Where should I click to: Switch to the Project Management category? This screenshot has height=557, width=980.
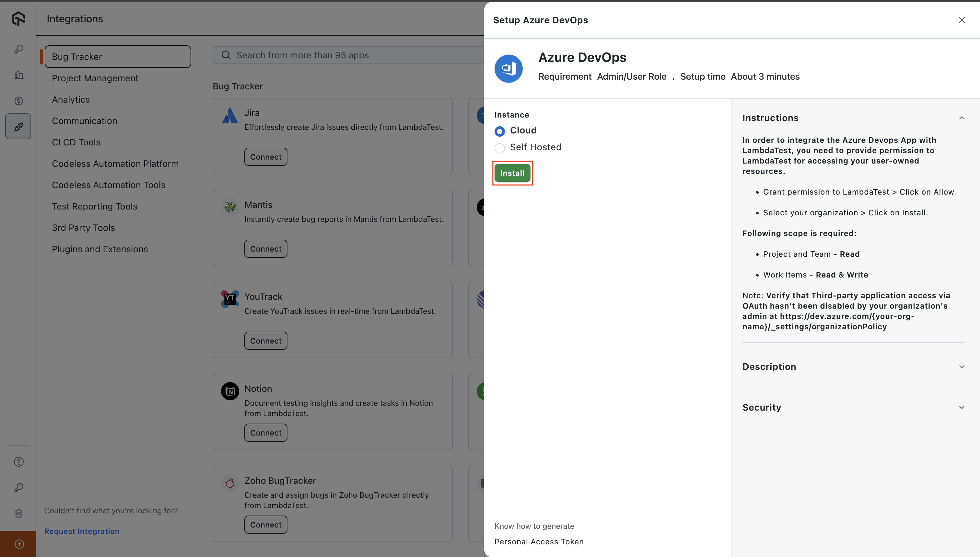95,78
